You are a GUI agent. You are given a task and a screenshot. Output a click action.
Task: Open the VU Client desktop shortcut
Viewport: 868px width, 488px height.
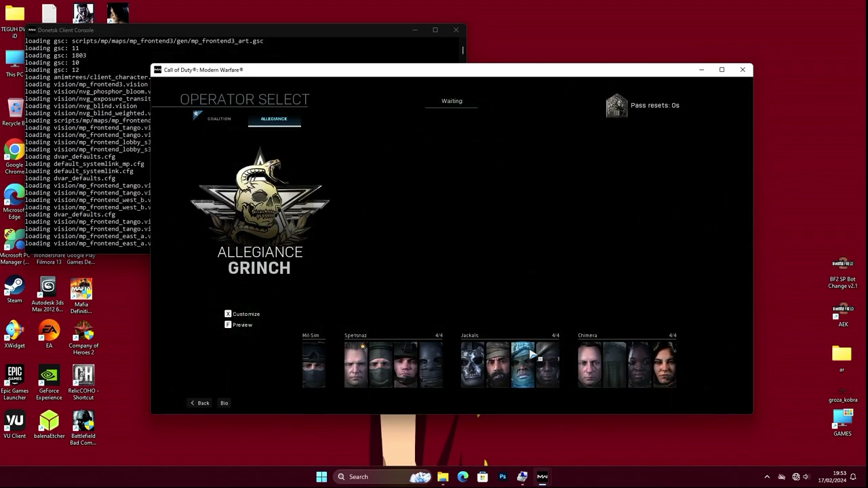point(14,425)
